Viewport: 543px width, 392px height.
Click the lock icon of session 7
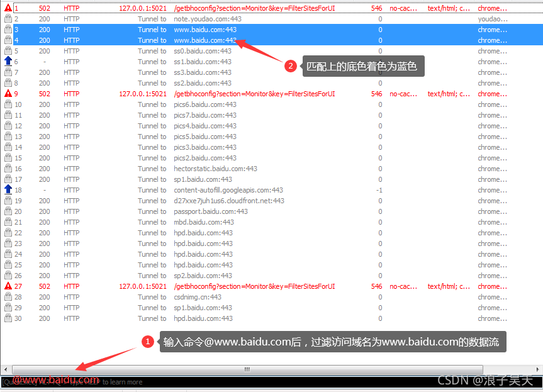point(8,72)
